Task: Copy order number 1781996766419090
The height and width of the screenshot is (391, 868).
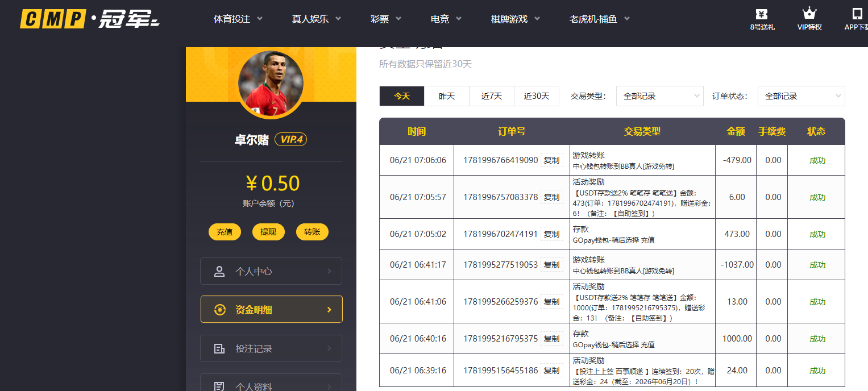Action: pos(551,160)
